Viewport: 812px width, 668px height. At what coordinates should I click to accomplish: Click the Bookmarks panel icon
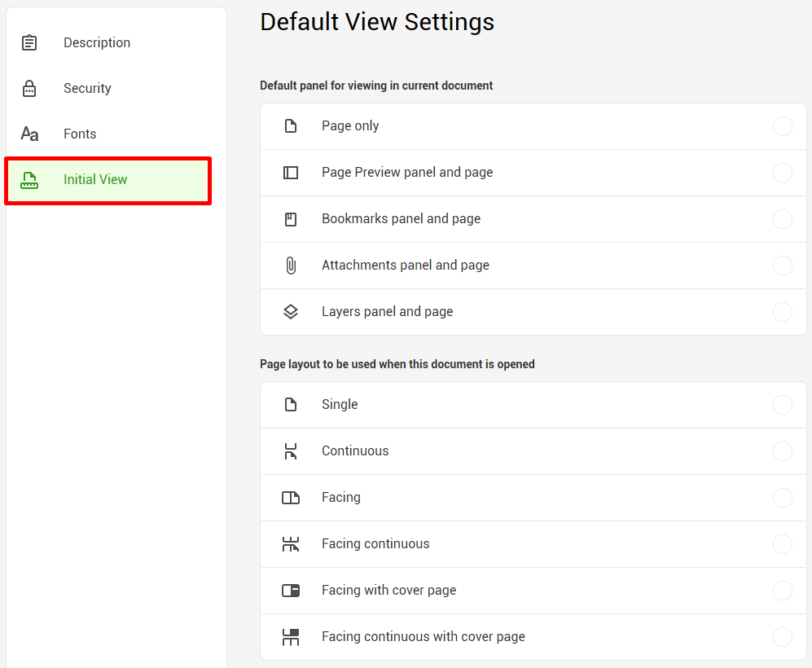[291, 219]
